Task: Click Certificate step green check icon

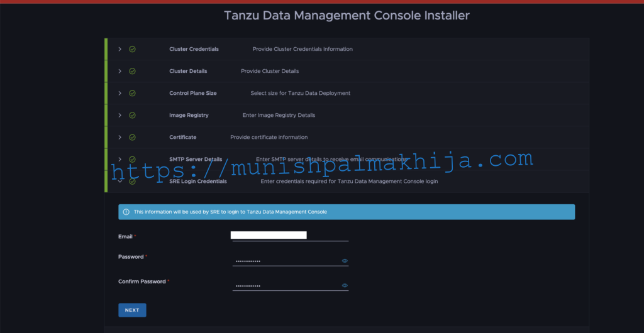Action: [132, 138]
